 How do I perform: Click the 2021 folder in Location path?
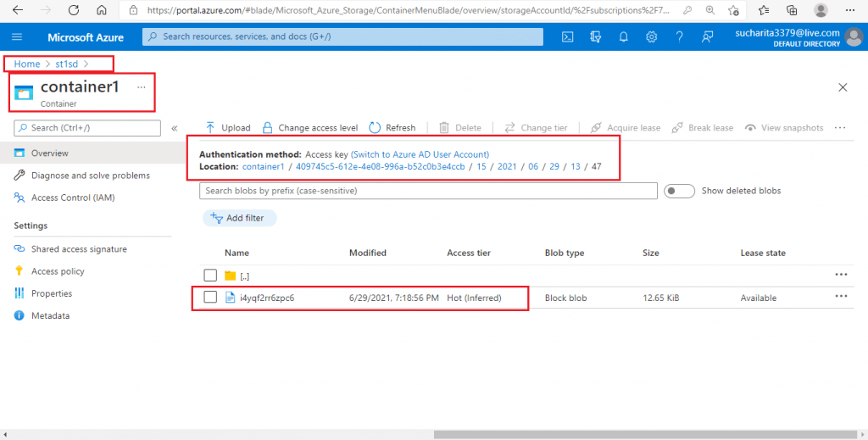point(507,166)
